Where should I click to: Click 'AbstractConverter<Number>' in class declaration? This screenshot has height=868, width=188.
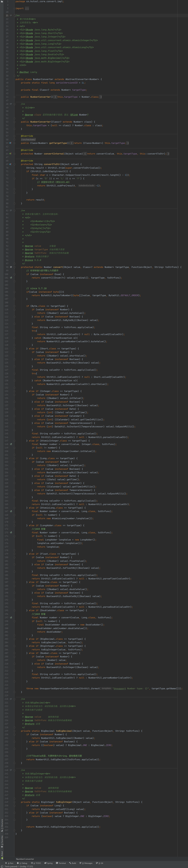coord(82,79)
